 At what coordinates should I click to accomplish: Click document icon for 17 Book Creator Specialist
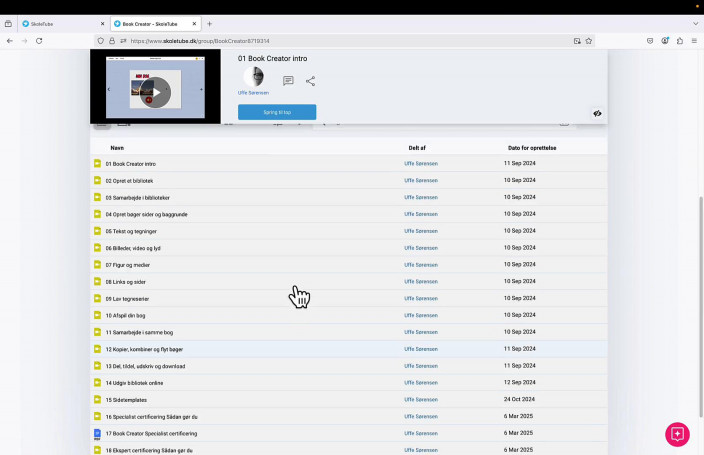[98, 433]
